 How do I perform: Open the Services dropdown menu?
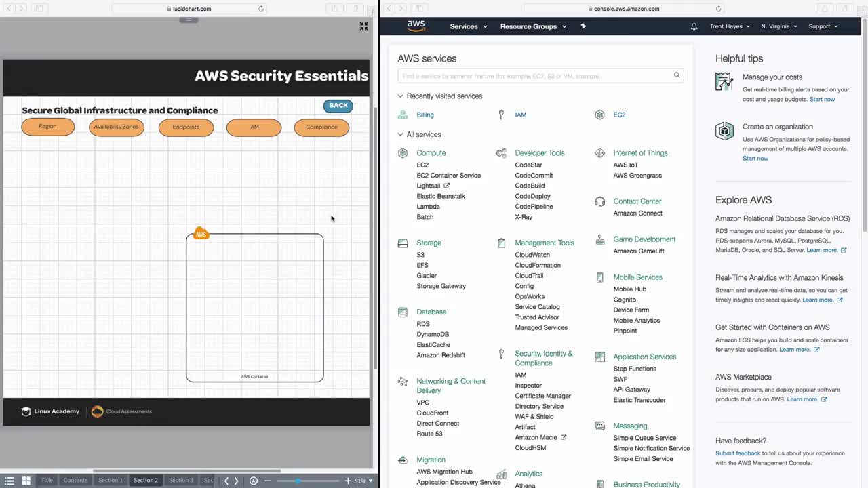(x=469, y=26)
